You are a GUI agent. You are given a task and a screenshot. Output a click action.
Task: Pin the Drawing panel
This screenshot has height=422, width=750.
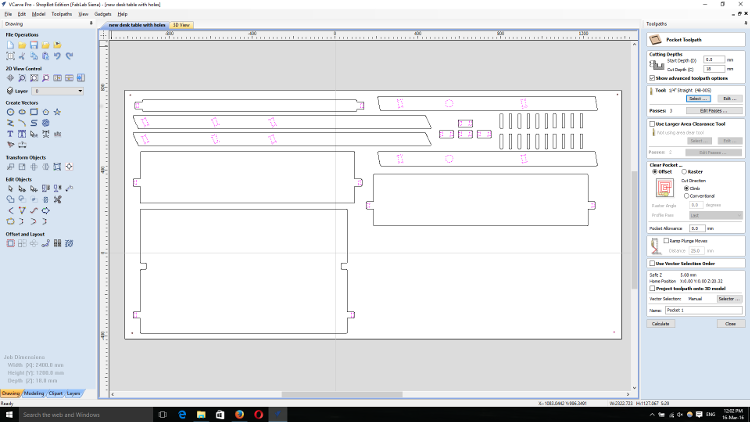point(91,23)
